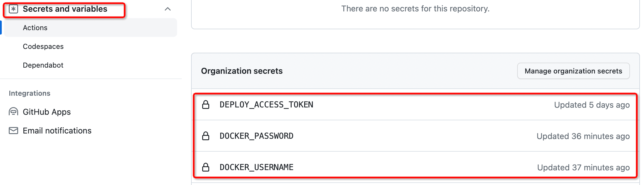
Task: Click the Manage organization secrets button
Action: (x=573, y=71)
